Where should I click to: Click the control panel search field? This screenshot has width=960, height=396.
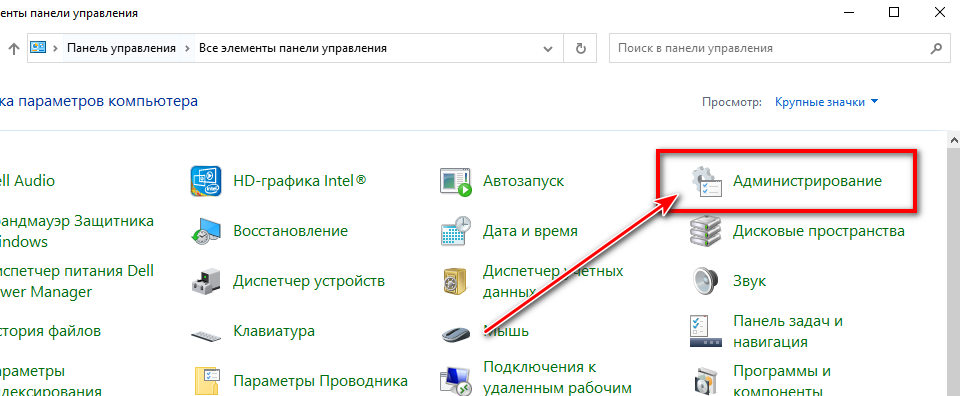tap(779, 48)
